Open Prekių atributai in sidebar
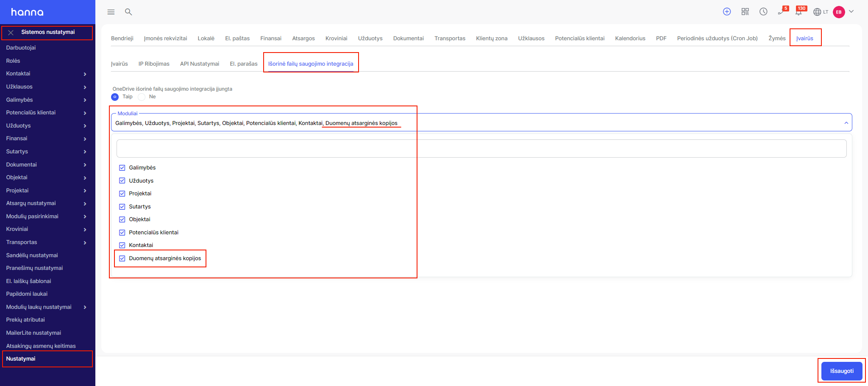 [x=25, y=320]
